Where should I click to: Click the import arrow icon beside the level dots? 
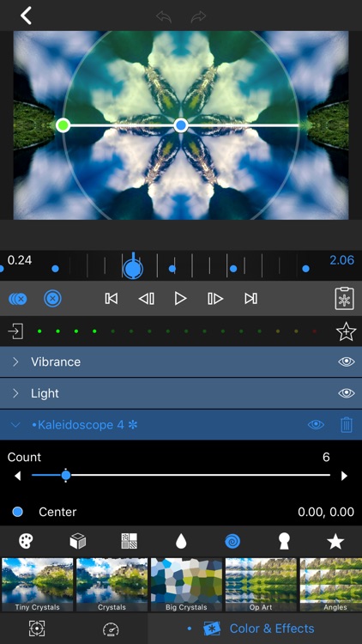[x=15, y=331]
